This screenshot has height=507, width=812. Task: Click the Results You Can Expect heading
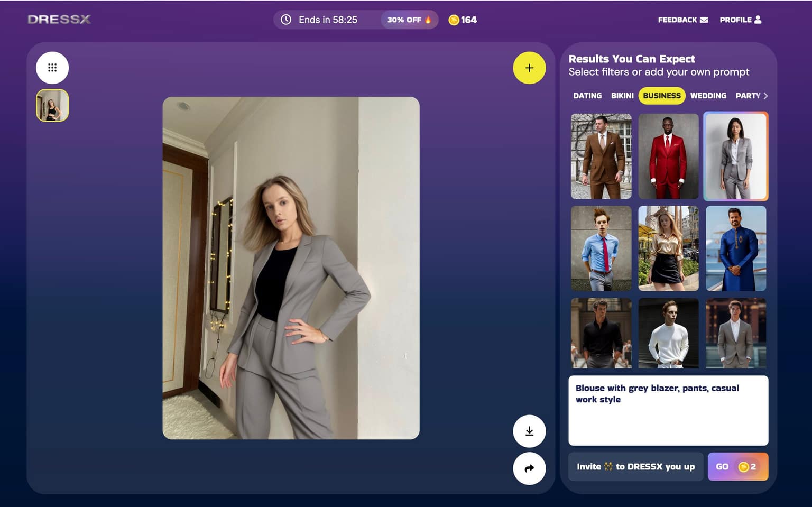coord(632,59)
